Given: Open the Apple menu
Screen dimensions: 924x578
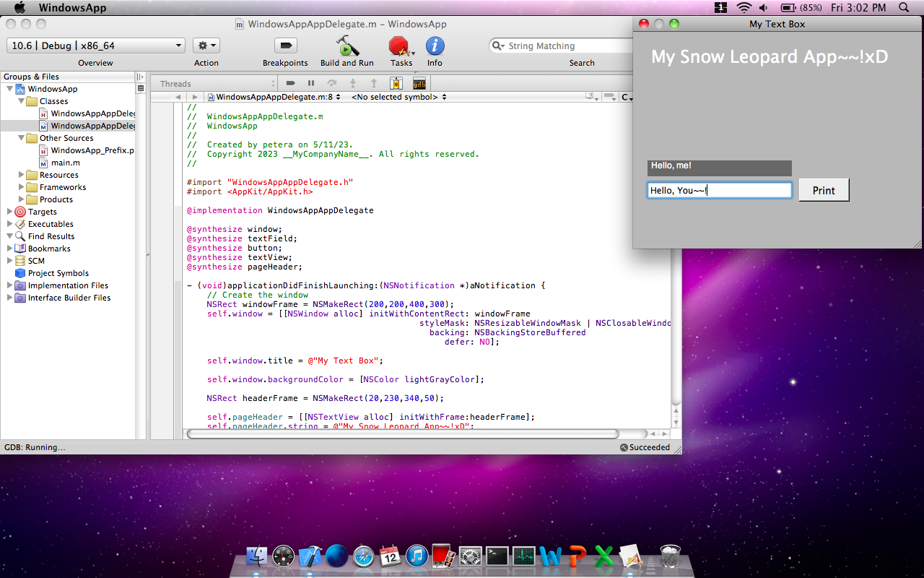Looking at the screenshot, I should 19,8.
